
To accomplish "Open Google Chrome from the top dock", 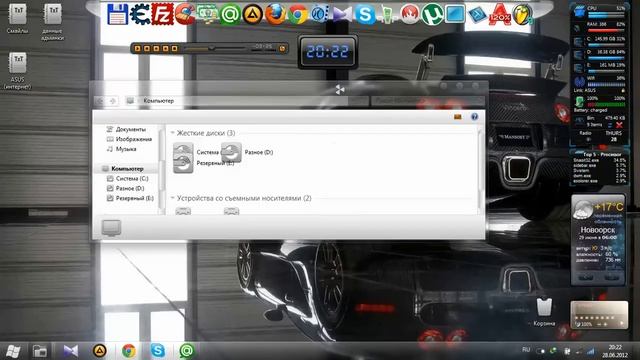I will point(298,15).
